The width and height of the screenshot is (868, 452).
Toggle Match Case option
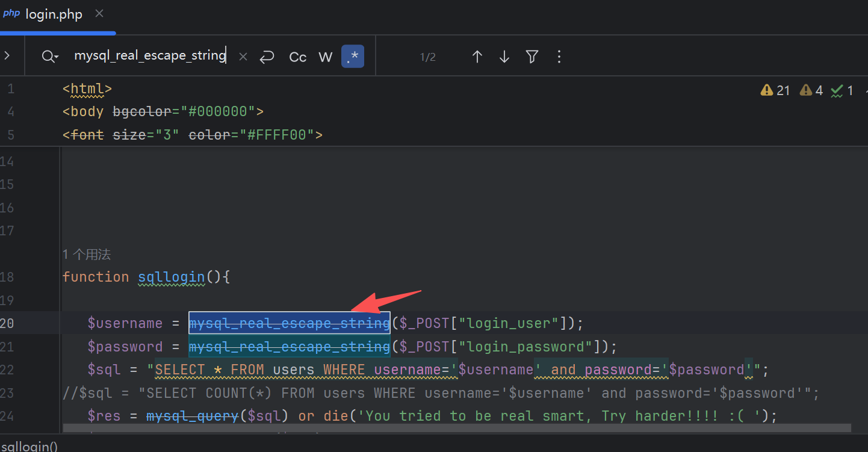(x=298, y=57)
